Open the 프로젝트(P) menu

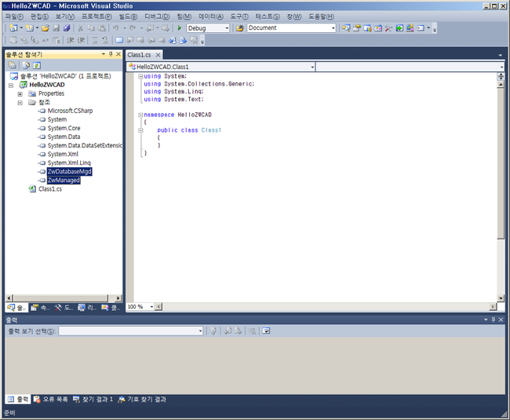pos(97,16)
